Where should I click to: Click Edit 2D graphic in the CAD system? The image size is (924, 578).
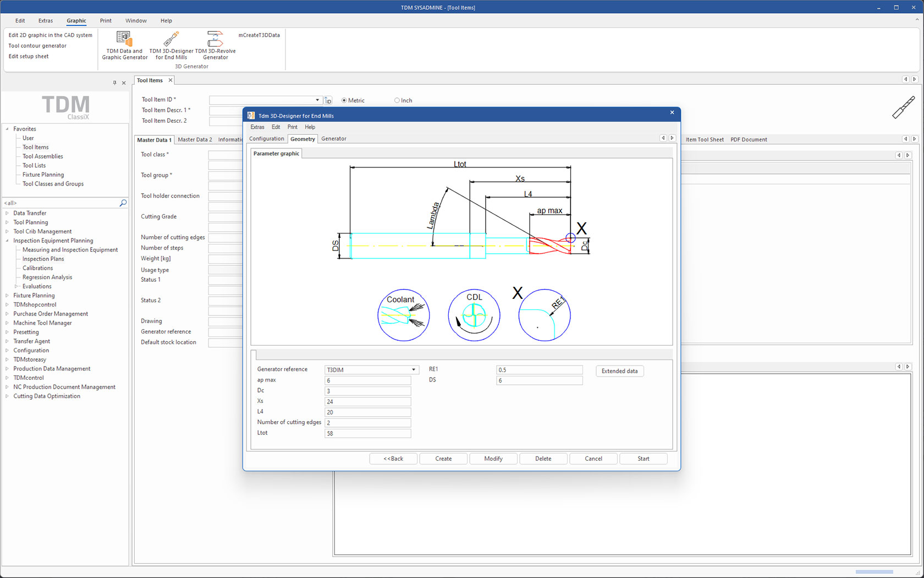click(51, 35)
